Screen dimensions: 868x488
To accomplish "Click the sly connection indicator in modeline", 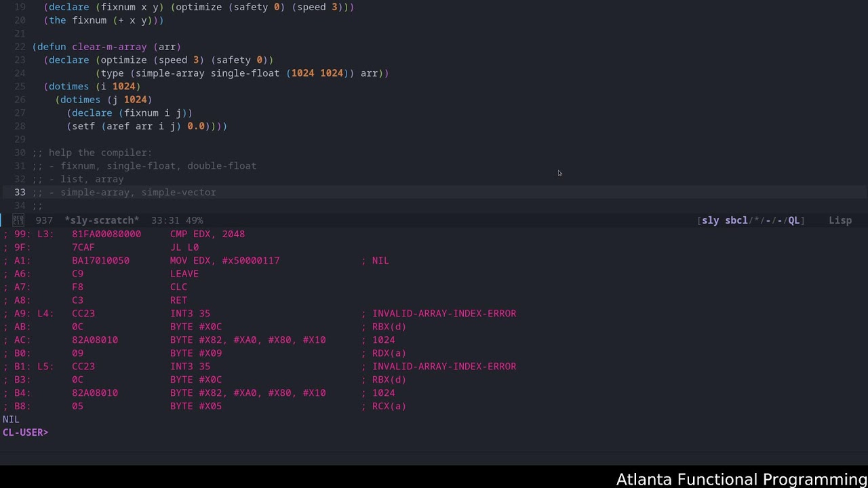I will click(x=710, y=220).
